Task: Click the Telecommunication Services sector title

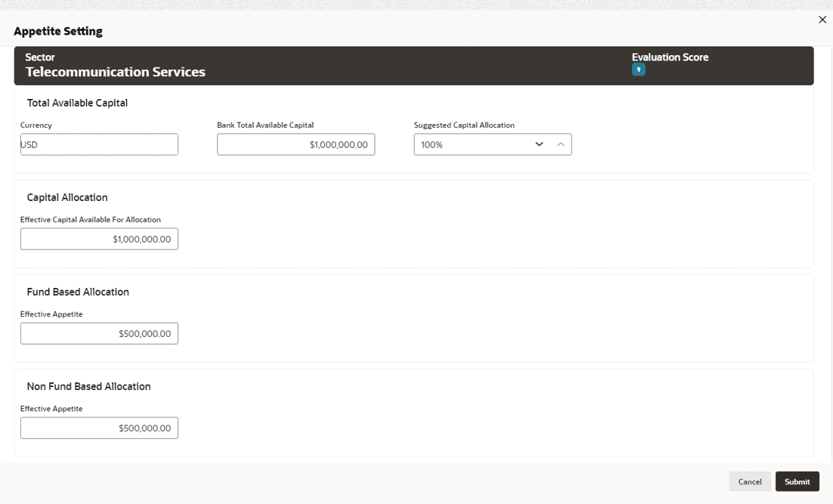Action: point(116,72)
